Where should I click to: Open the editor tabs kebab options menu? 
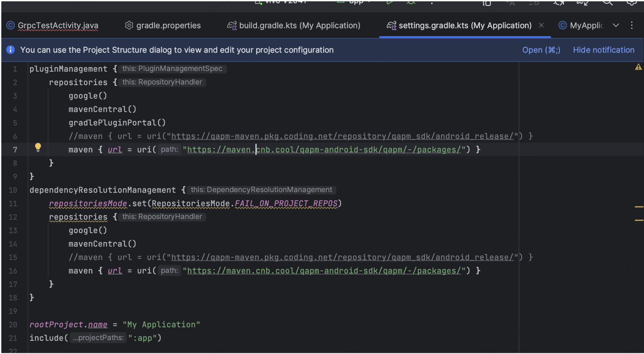tap(631, 25)
